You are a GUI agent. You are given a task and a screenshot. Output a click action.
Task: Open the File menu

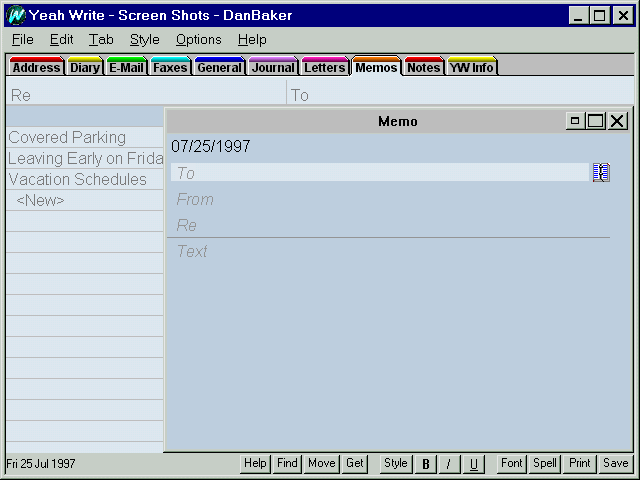pyautogui.click(x=22, y=40)
